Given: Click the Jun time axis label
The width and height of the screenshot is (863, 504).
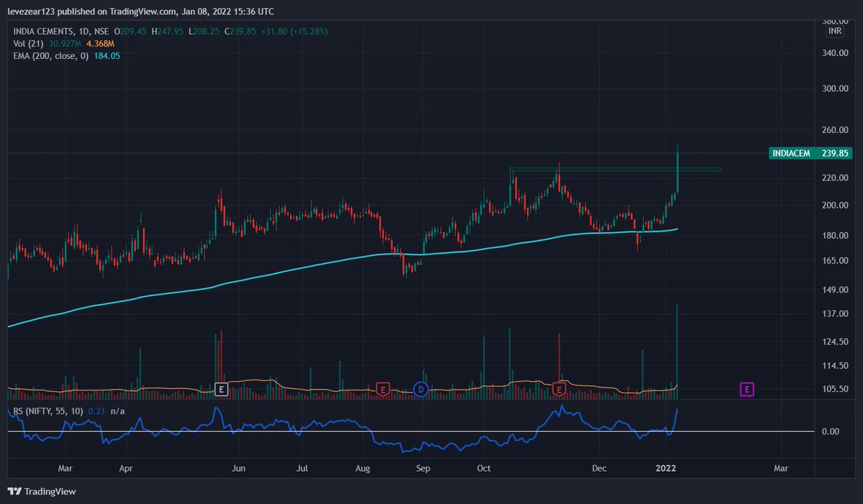Looking at the screenshot, I should click(x=239, y=469).
